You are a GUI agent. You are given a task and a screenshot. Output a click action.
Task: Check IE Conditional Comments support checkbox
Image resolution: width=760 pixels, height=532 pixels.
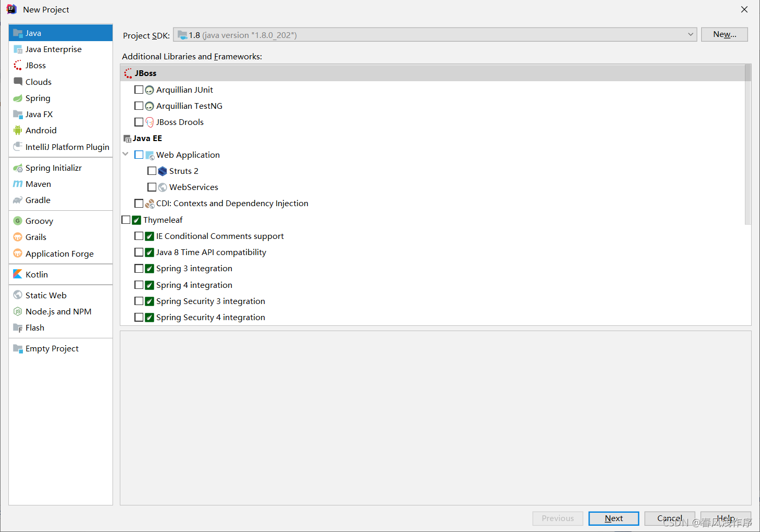click(x=139, y=236)
